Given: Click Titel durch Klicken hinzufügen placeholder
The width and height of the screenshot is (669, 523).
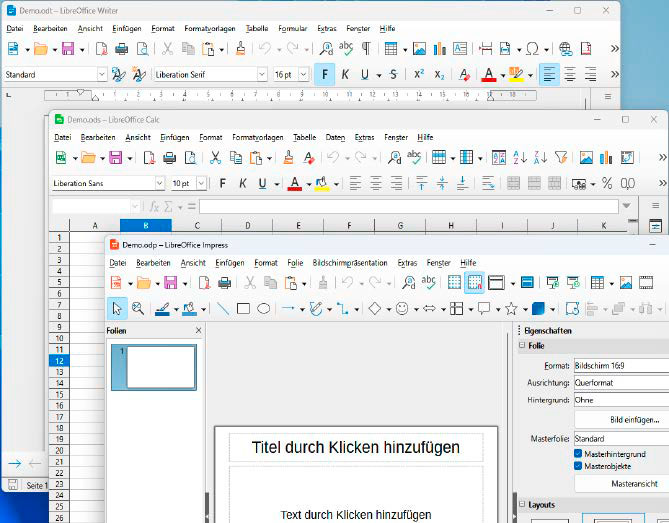Looking at the screenshot, I should click(x=356, y=447).
